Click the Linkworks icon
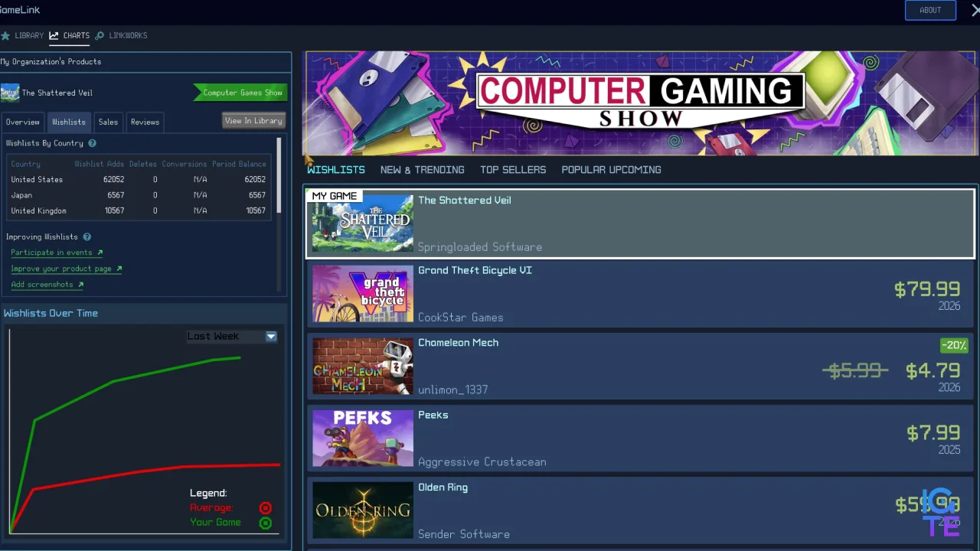Image resolution: width=980 pixels, height=551 pixels. [x=100, y=36]
